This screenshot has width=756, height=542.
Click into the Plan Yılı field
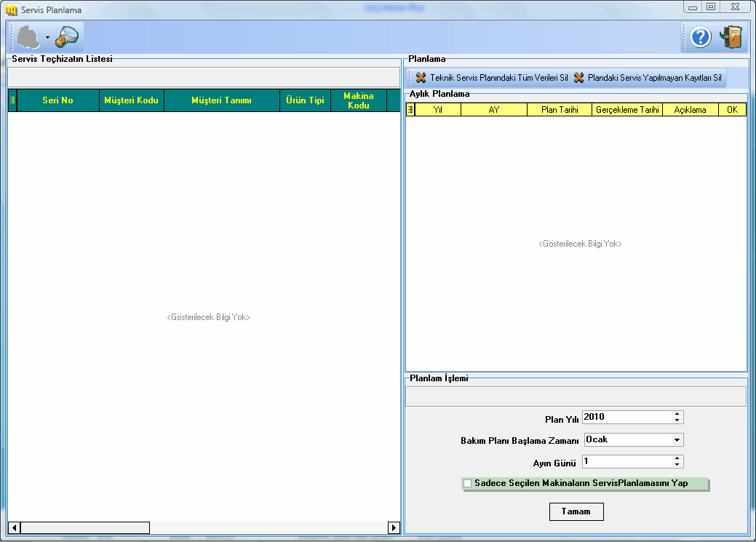[626, 417]
